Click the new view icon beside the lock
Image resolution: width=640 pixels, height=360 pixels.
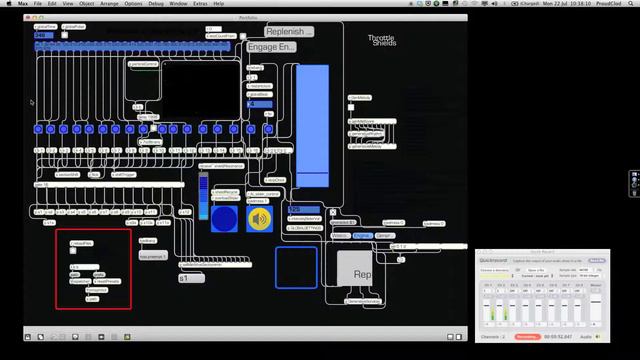click(x=41, y=337)
